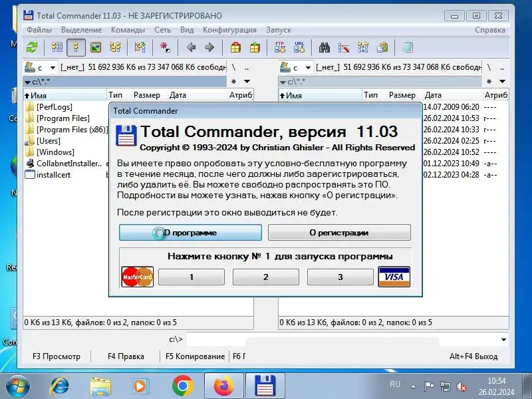Open Google Chrome from the taskbar
532x399 pixels.
[x=182, y=386]
